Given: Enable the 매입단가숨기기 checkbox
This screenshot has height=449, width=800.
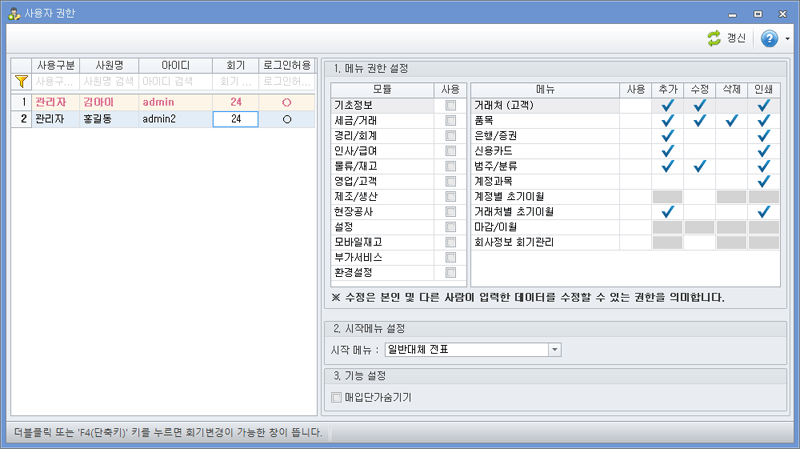Looking at the screenshot, I should pyautogui.click(x=336, y=397).
